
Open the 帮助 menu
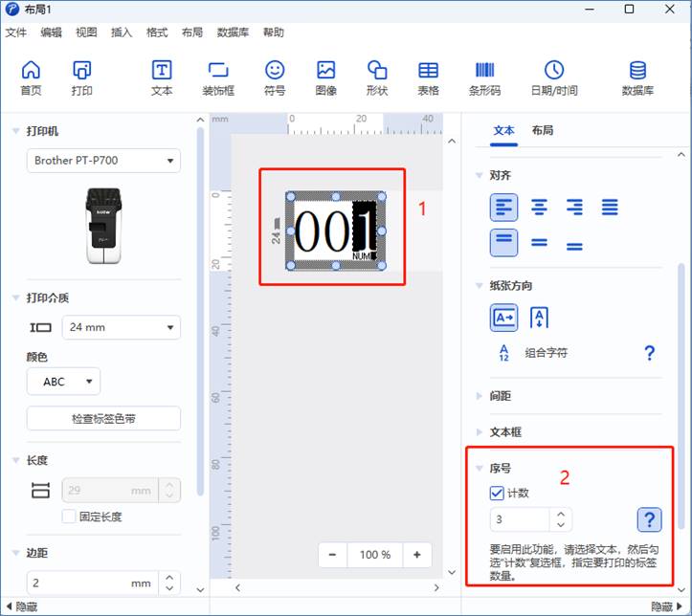click(274, 33)
